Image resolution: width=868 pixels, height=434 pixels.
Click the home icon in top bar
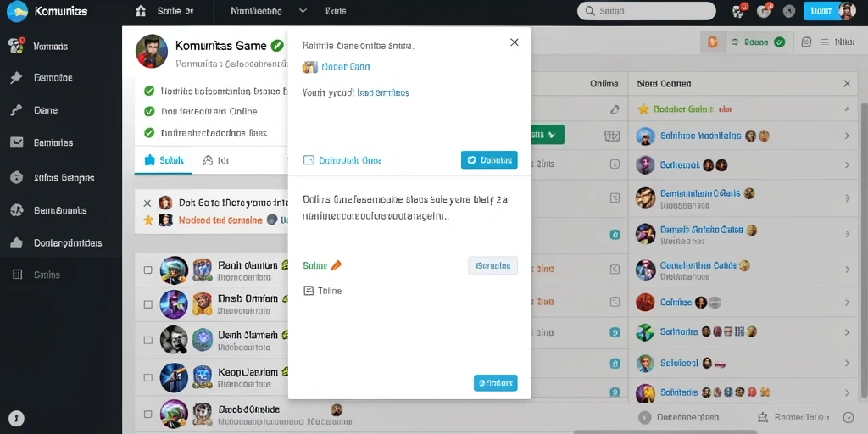pyautogui.click(x=142, y=10)
